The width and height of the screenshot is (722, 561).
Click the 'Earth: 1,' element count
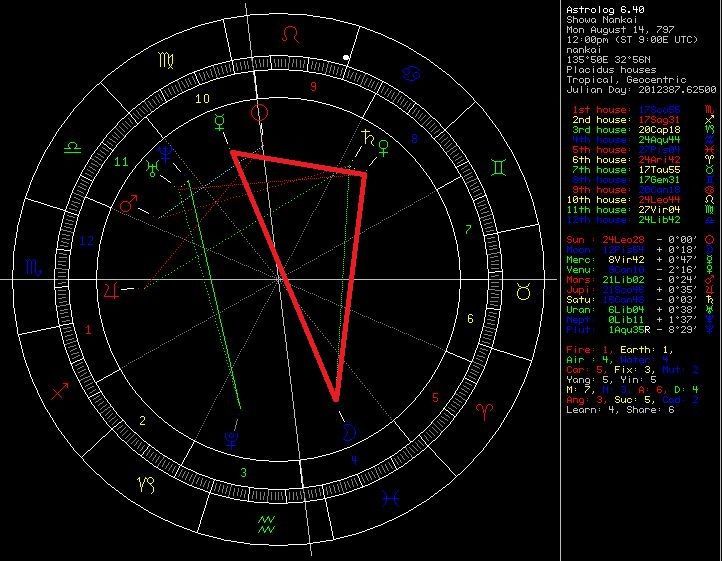pyautogui.click(x=647, y=350)
